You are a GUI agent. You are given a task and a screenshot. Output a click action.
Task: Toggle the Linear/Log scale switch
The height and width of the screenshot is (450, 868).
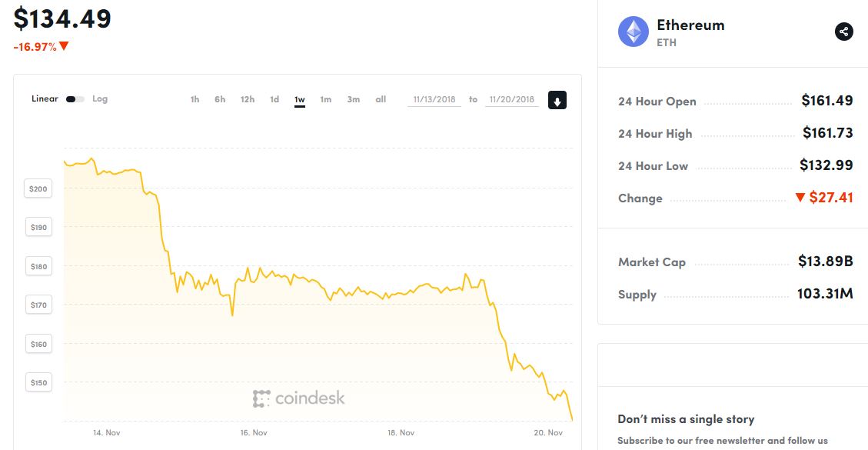pos(75,99)
